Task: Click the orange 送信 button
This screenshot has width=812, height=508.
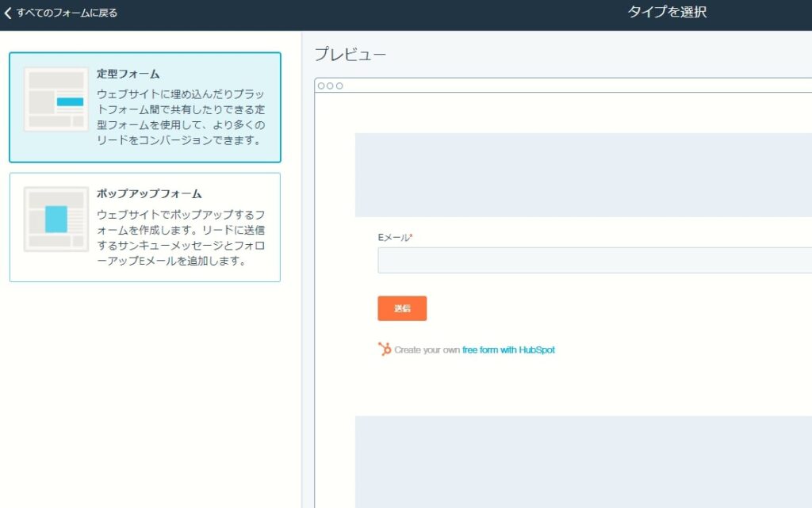Action: 402,308
